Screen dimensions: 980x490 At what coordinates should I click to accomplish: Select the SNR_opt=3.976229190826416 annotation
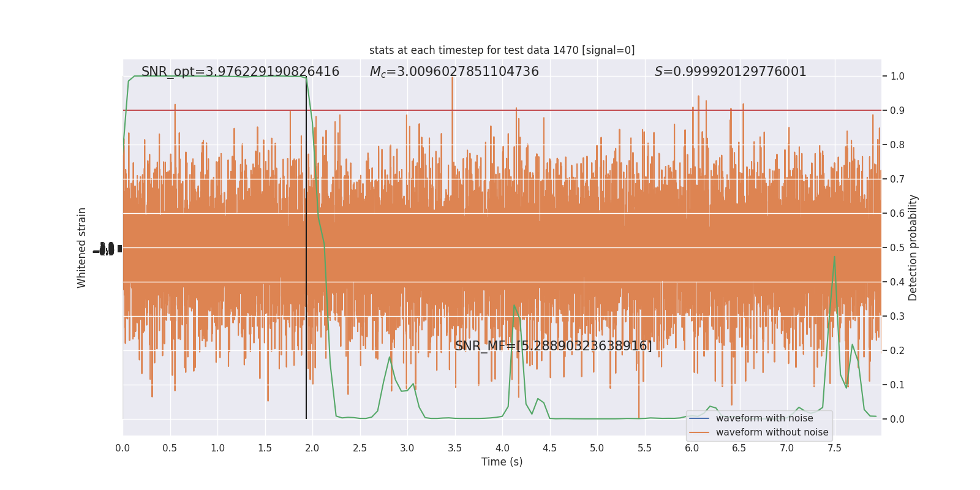pyautogui.click(x=240, y=72)
